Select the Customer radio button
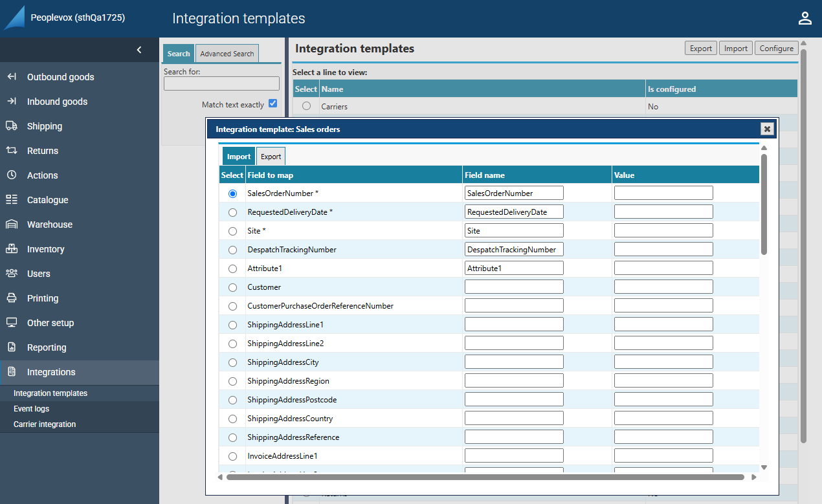 [x=232, y=287]
